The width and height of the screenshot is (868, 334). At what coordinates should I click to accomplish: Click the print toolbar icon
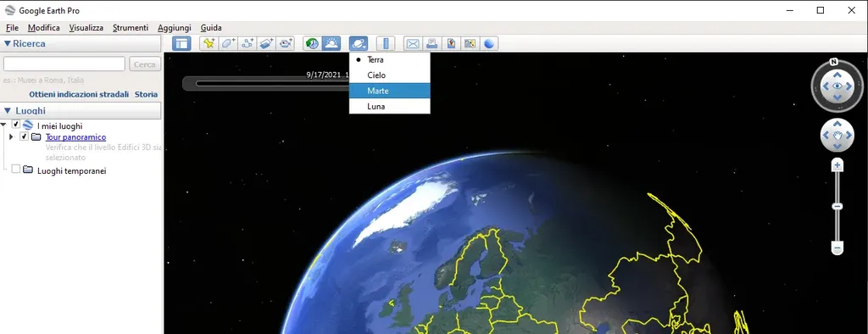click(431, 43)
